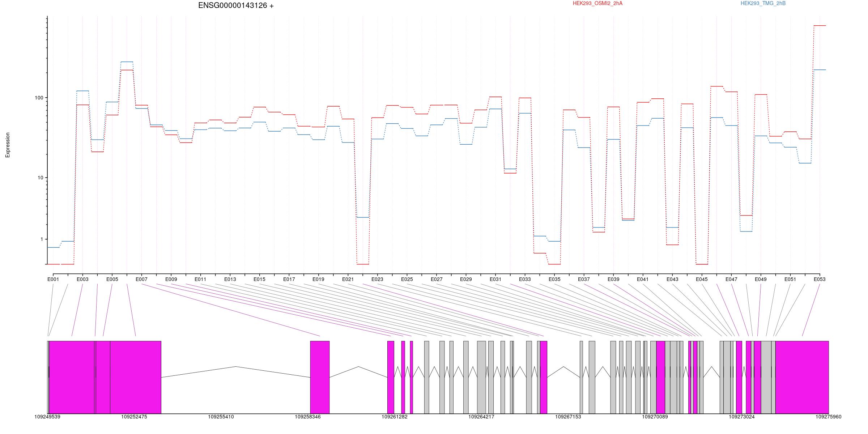The width and height of the screenshot is (868, 434).
Task: Click exon label E049
Action: (x=761, y=279)
